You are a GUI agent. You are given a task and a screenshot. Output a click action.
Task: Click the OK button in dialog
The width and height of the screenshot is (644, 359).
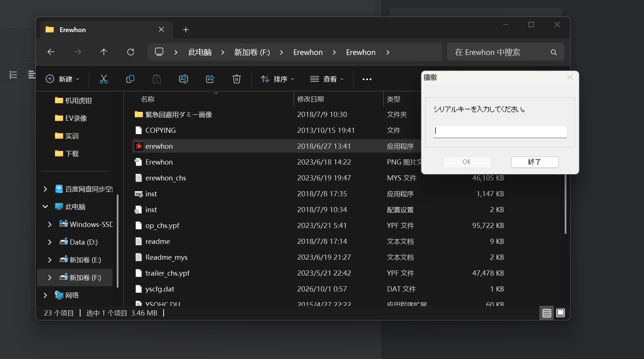coord(467,162)
